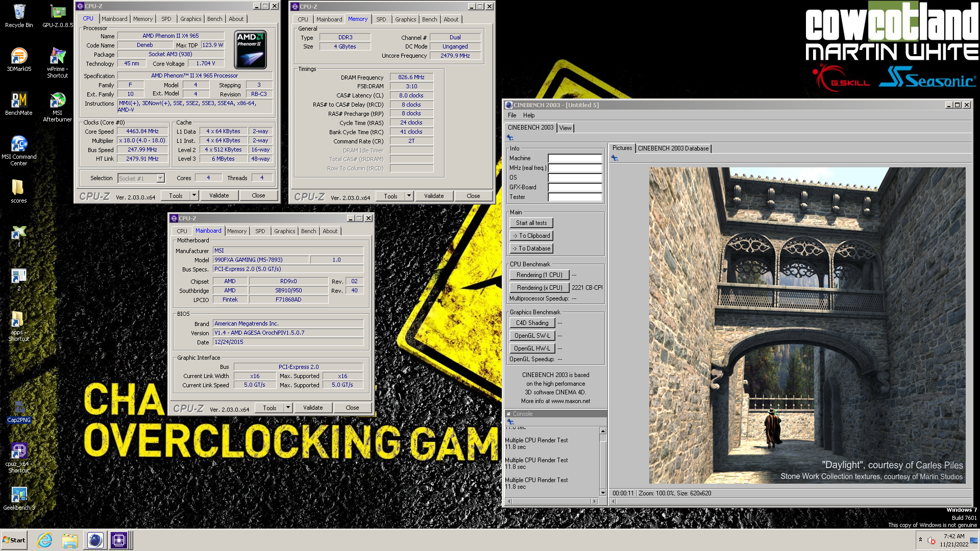This screenshot has height=551, width=980.
Task: Click the pin icon below the CINEBENCH 2003 tab
Action: pyautogui.click(x=510, y=138)
